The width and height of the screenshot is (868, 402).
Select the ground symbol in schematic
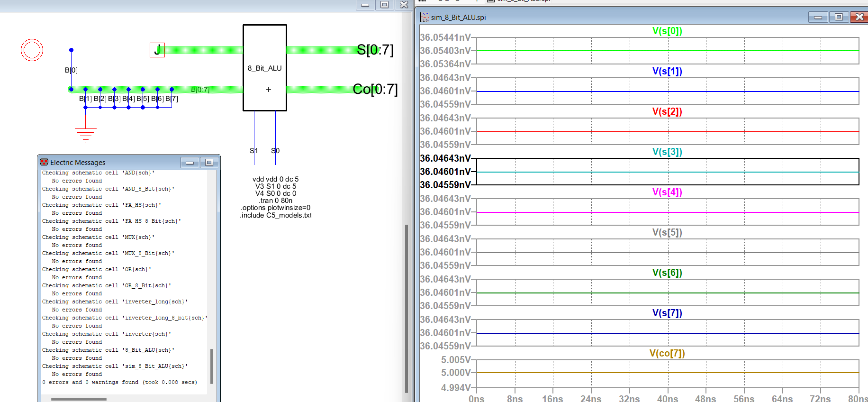click(86, 135)
